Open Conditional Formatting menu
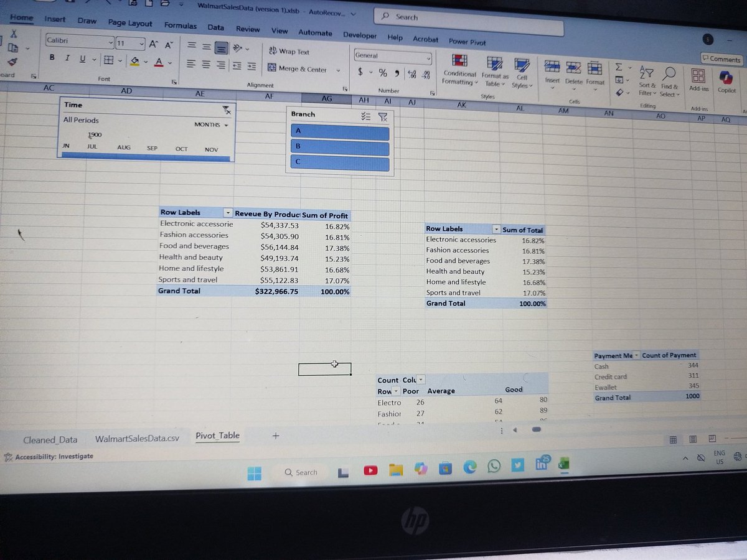Image resolution: width=747 pixels, height=560 pixels. 460,70
